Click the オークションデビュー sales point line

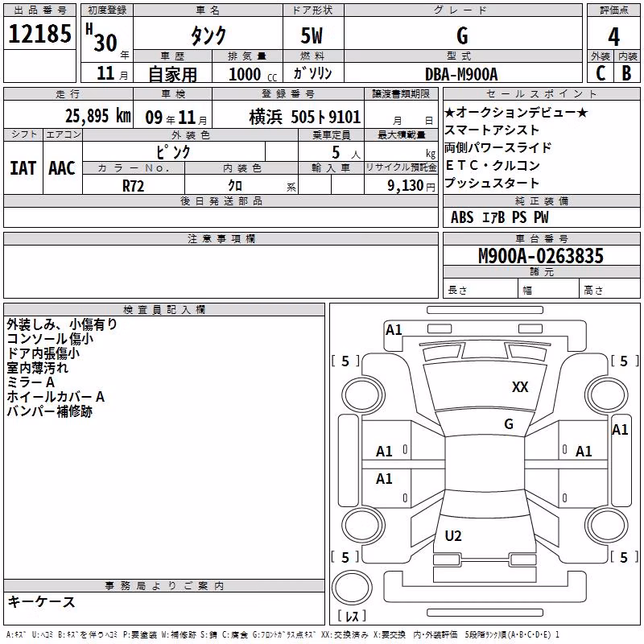click(x=516, y=112)
